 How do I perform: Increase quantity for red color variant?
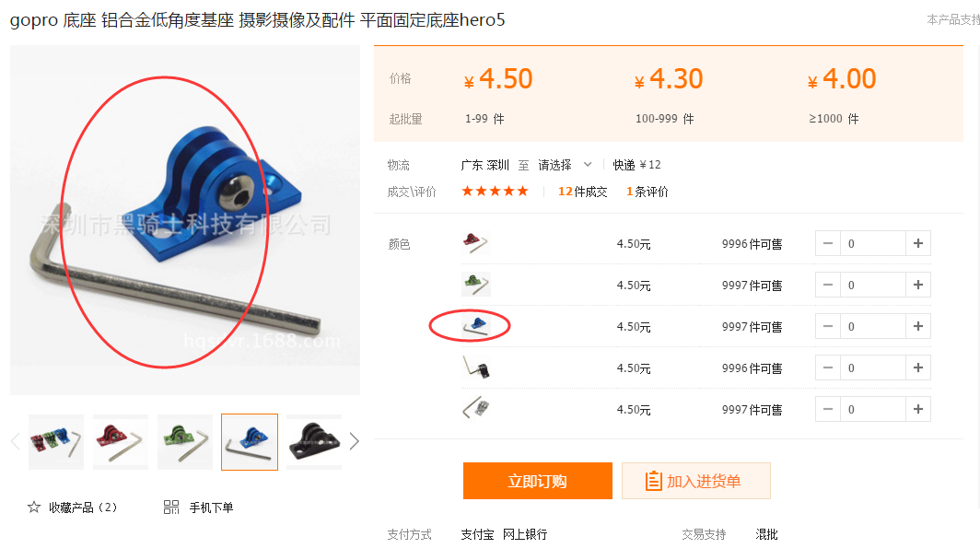(x=918, y=244)
